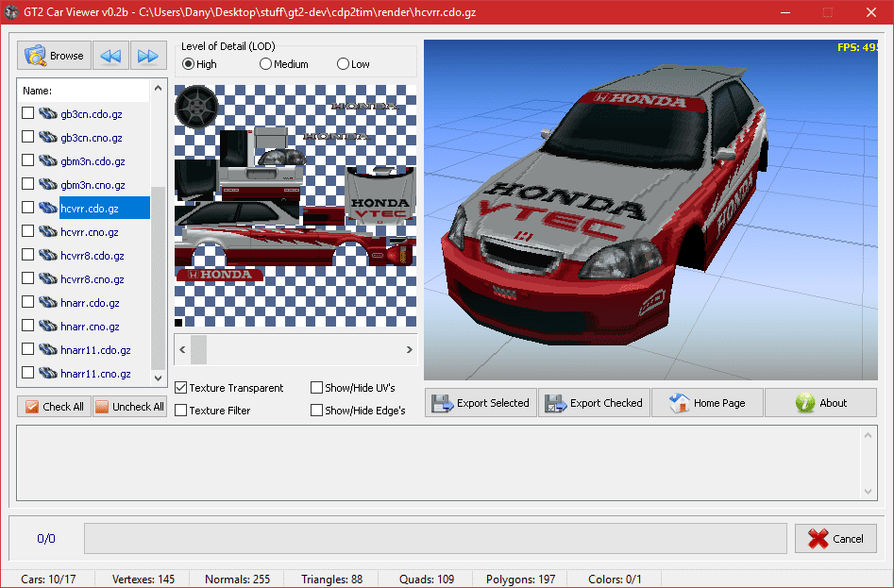
Task: Select file hcvrr8.cno.gz in list
Action: point(93,279)
